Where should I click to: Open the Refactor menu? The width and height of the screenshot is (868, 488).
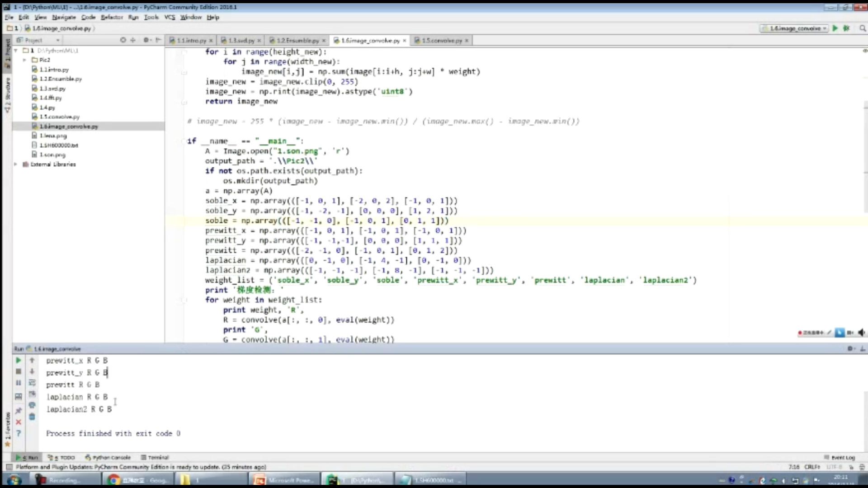112,17
